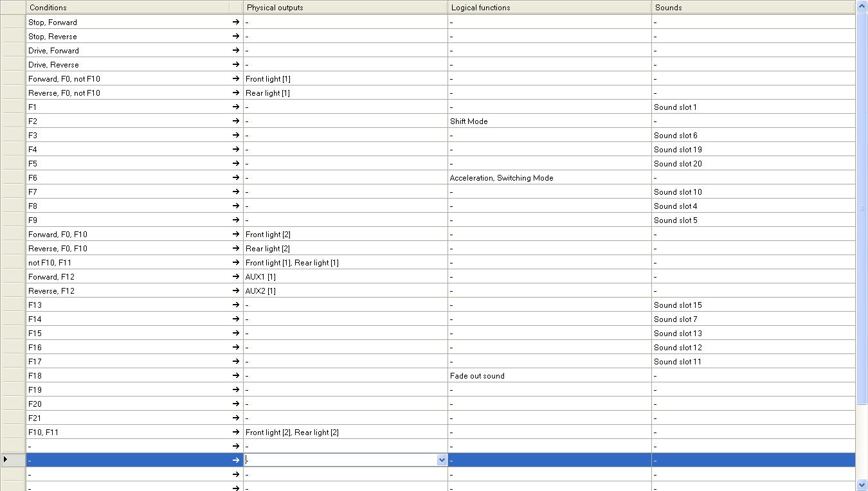This screenshot has height=491, width=868.
Task: Click the arrow icon in the Forward, F12 row
Action: point(236,277)
